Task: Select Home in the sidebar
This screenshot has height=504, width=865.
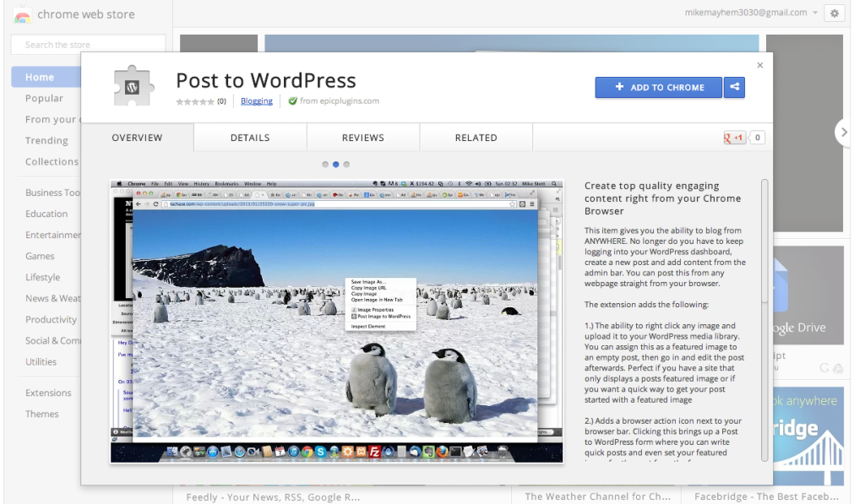Action: 46,77
